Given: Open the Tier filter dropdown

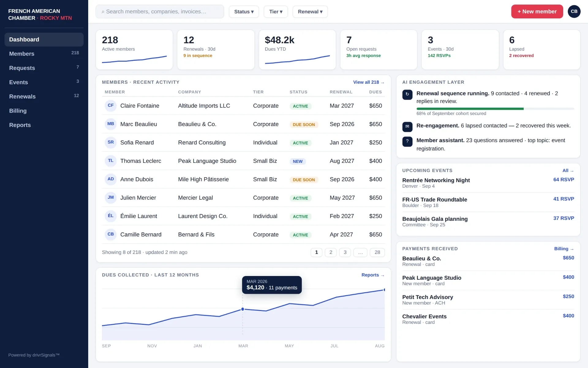Looking at the screenshot, I should [276, 12].
